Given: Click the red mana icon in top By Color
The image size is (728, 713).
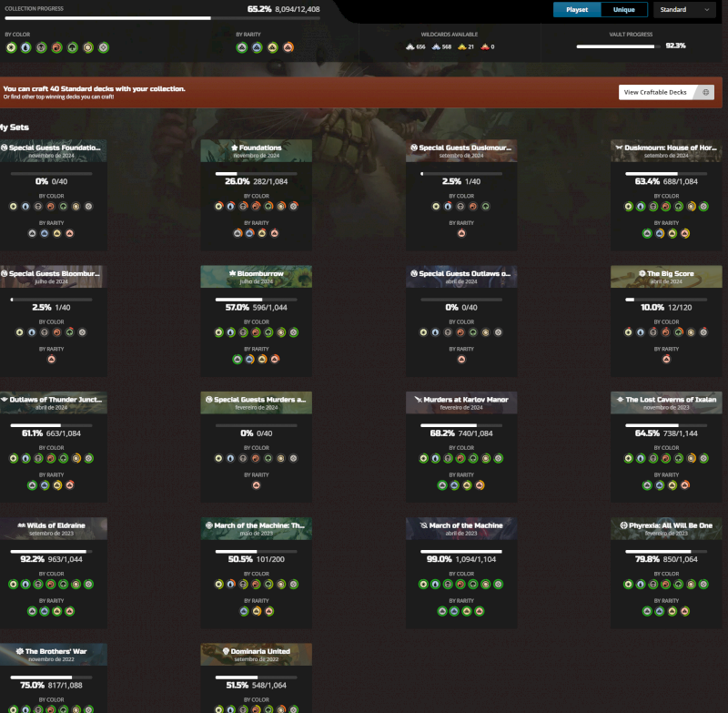Looking at the screenshot, I should [x=56, y=47].
